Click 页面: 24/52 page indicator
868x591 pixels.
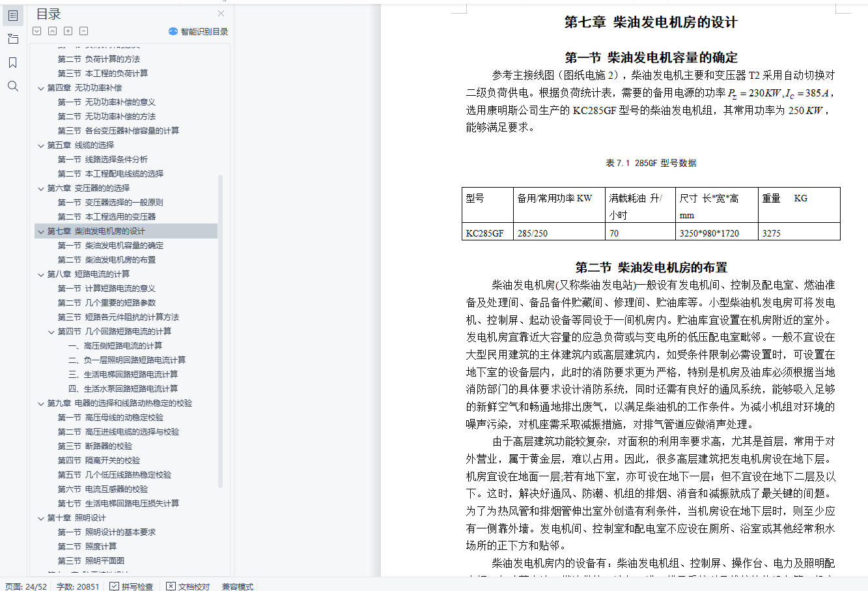point(26,586)
